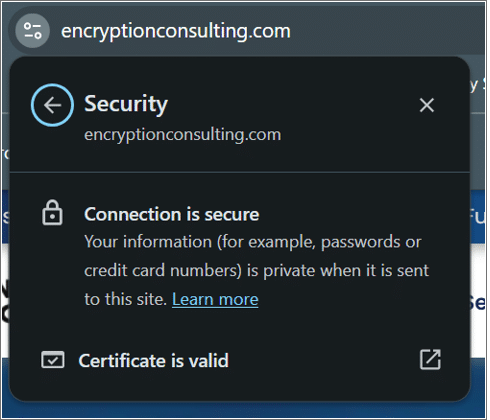
Task: Click the certificate checkmark icon
Action: [x=53, y=360]
